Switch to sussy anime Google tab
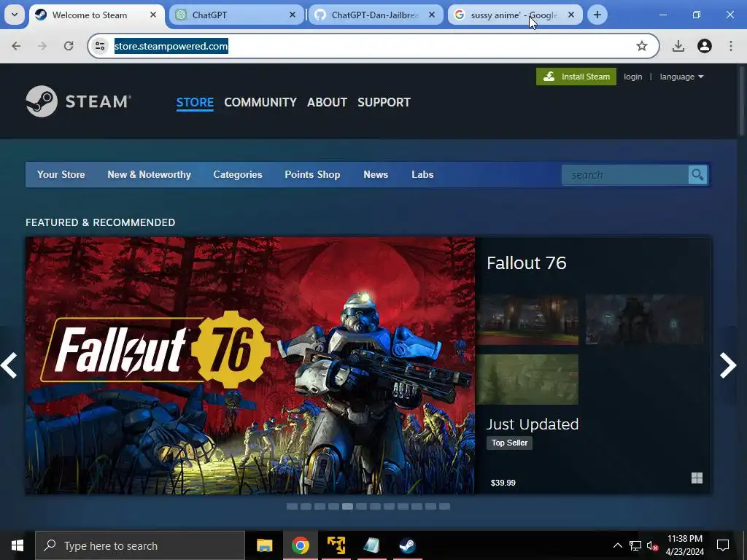 [x=514, y=15]
